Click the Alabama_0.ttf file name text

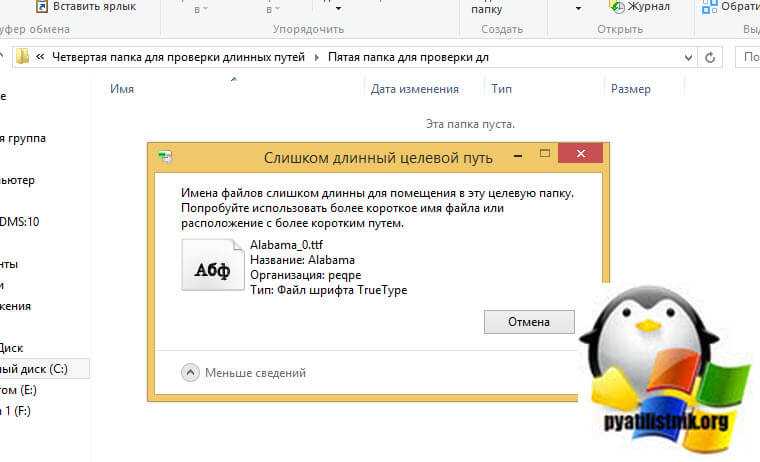click(x=286, y=245)
